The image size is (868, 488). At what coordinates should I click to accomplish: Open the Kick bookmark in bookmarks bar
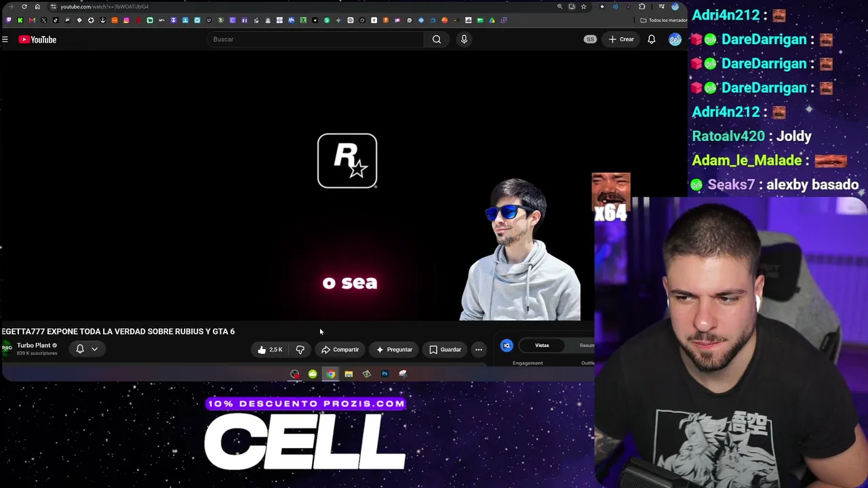pos(20,20)
